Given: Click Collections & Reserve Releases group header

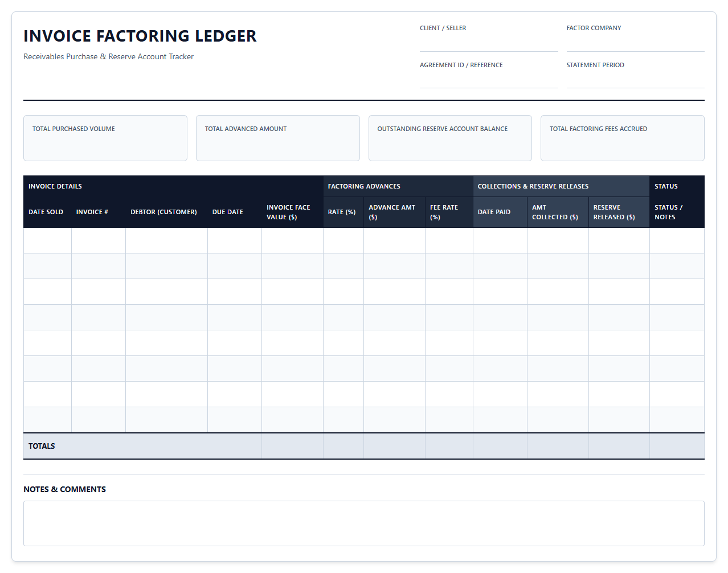Looking at the screenshot, I should [x=561, y=186].
